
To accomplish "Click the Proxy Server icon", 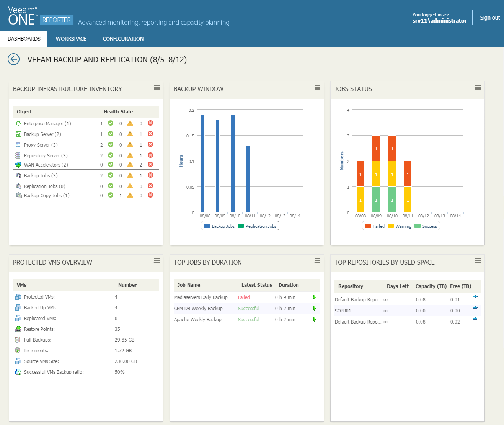I will [18, 145].
